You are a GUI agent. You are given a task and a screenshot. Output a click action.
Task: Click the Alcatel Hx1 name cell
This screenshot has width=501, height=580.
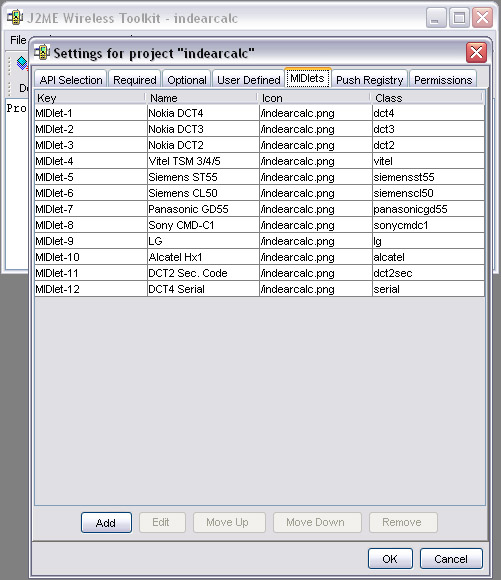click(x=203, y=257)
